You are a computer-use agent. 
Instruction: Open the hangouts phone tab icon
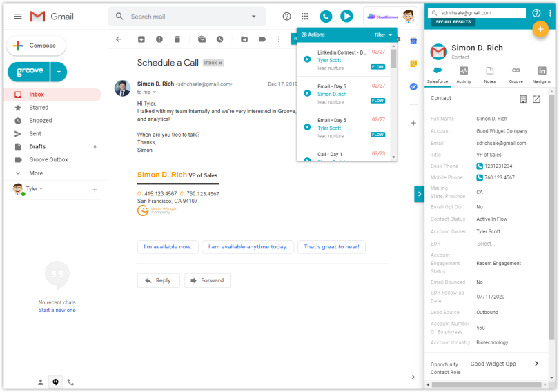70,382
